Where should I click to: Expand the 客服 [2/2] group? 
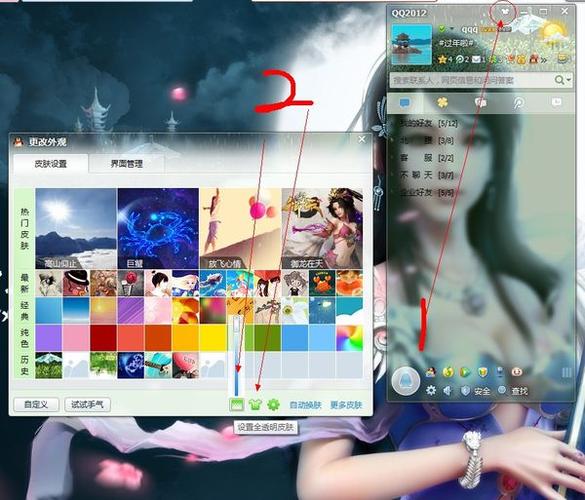tap(427, 158)
